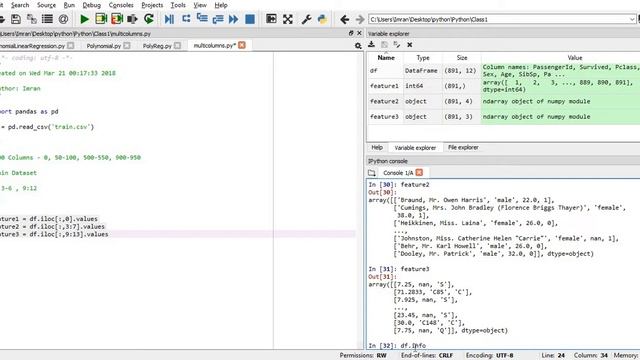The height and width of the screenshot is (360, 640).
Task: Click Re-run last script icon
Action: pyautogui.click(x=149, y=19)
